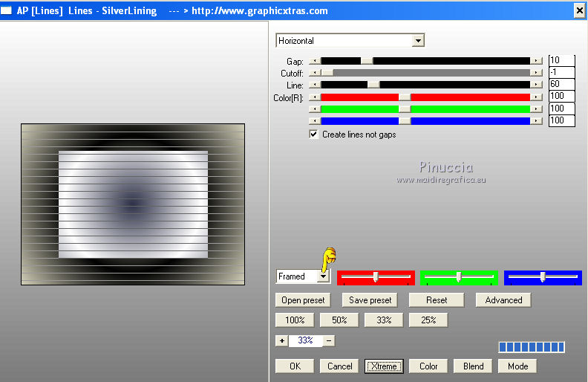
Task: Open the Advanced settings
Action: 503,300
